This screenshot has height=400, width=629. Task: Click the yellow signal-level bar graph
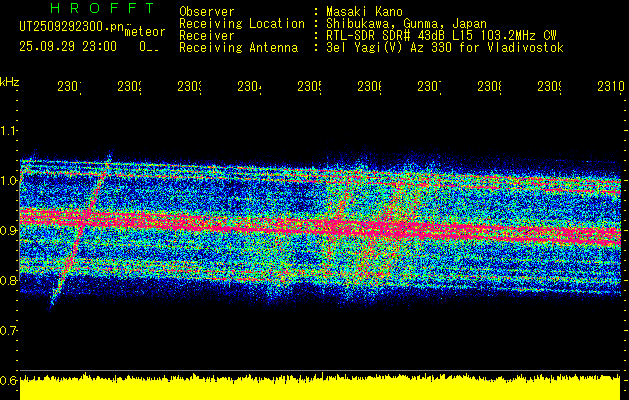pyautogui.click(x=320, y=387)
